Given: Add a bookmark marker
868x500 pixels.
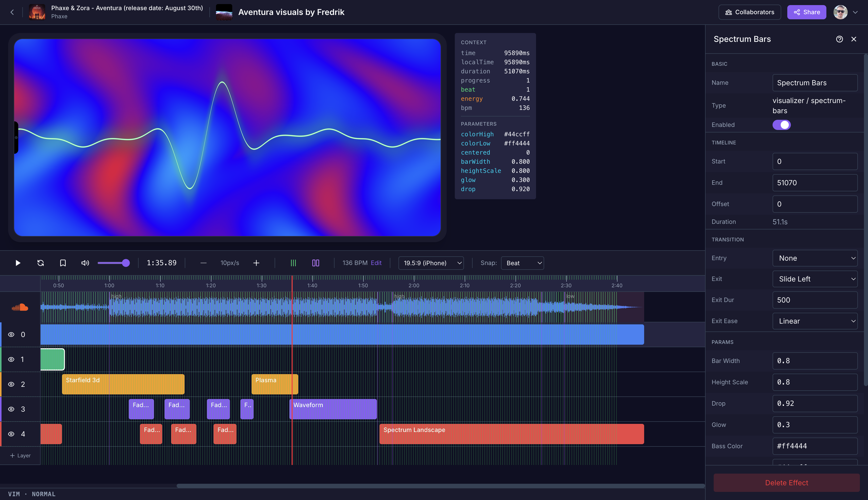Looking at the screenshot, I should click(63, 263).
